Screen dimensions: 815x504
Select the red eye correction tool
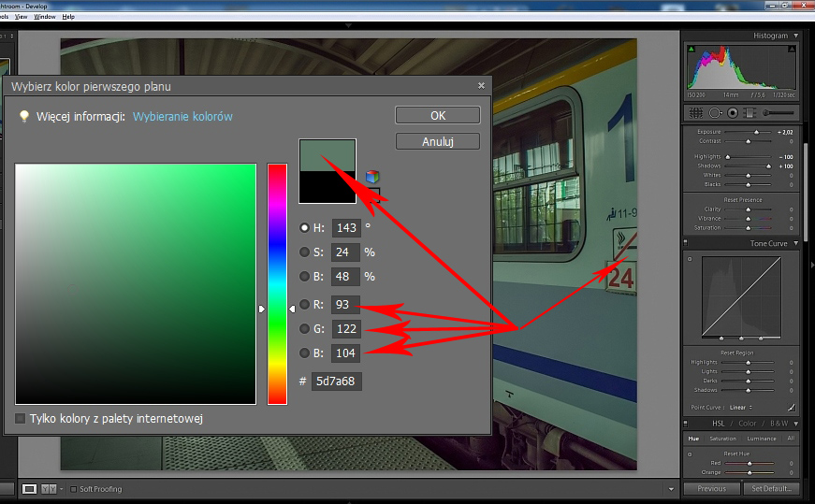tap(733, 112)
